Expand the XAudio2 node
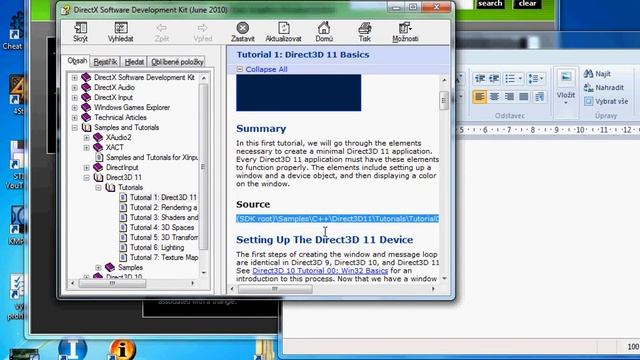640x360 pixels. click(87, 138)
